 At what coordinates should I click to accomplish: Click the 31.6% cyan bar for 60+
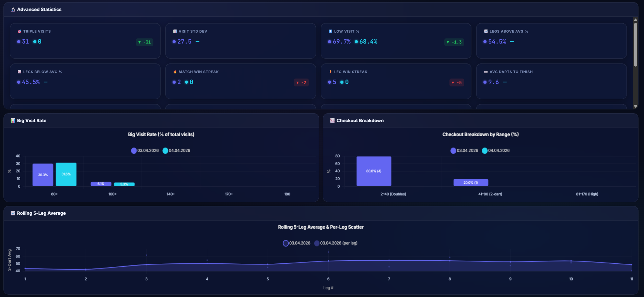[66, 175]
